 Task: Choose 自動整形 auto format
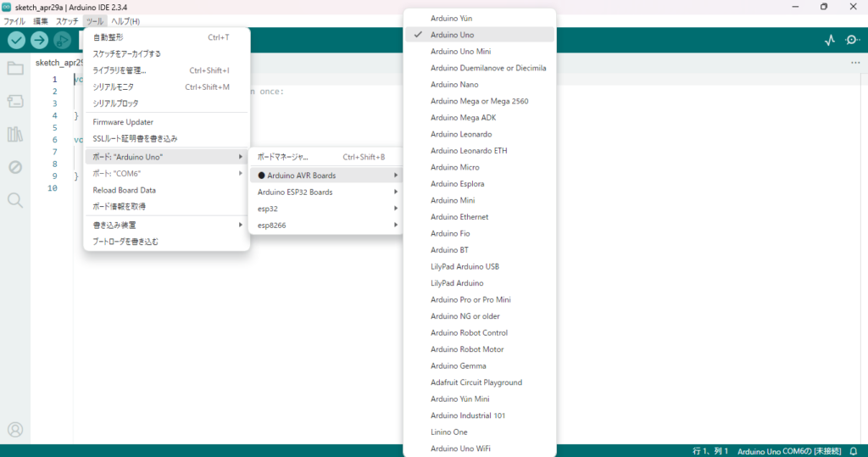tap(167, 37)
